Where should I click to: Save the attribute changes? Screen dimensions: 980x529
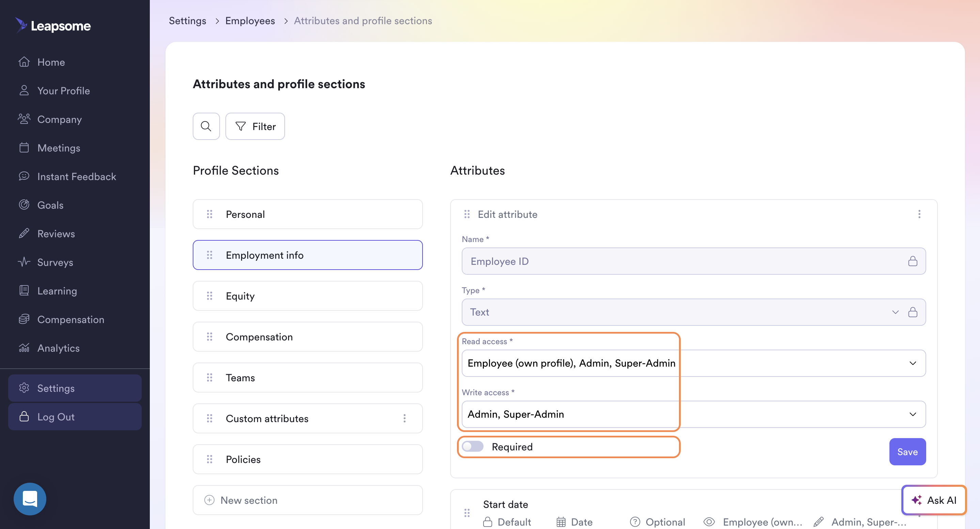click(x=907, y=451)
